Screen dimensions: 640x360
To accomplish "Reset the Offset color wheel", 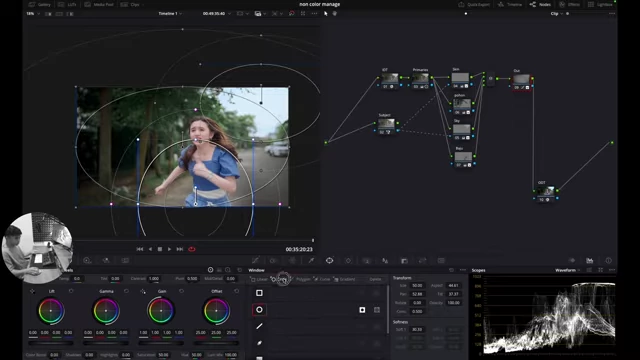I will (x=236, y=291).
